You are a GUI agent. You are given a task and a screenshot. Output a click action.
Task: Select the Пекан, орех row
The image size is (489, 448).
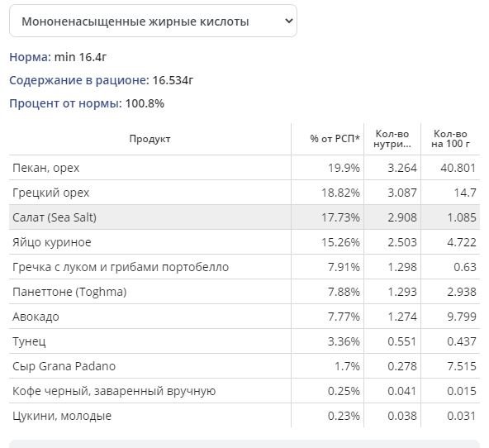tap(244, 168)
